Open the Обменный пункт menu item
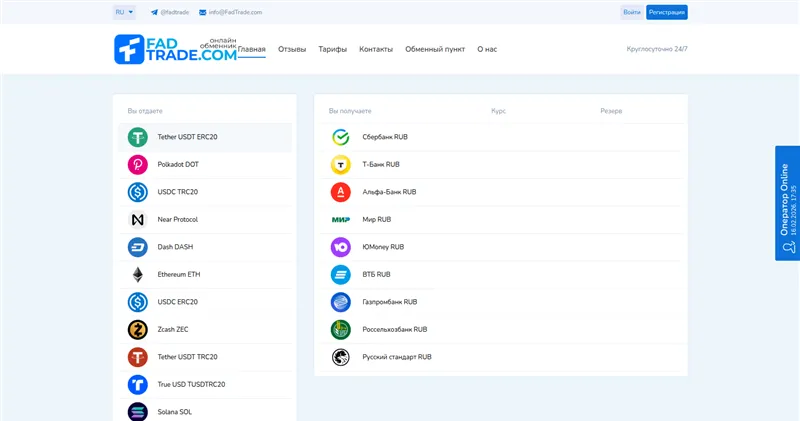Screen dimensions: 800x421 (435, 49)
